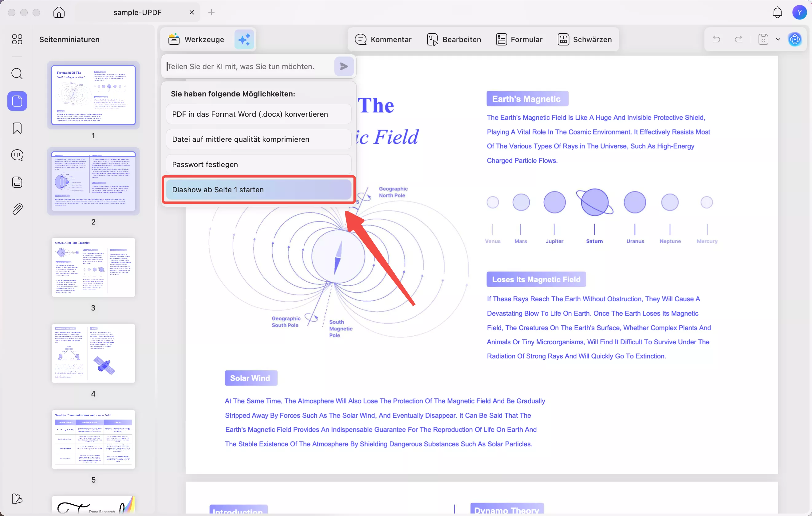Toggle the AI sparkle assistant button
The height and width of the screenshot is (516, 812).
(244, 39)
